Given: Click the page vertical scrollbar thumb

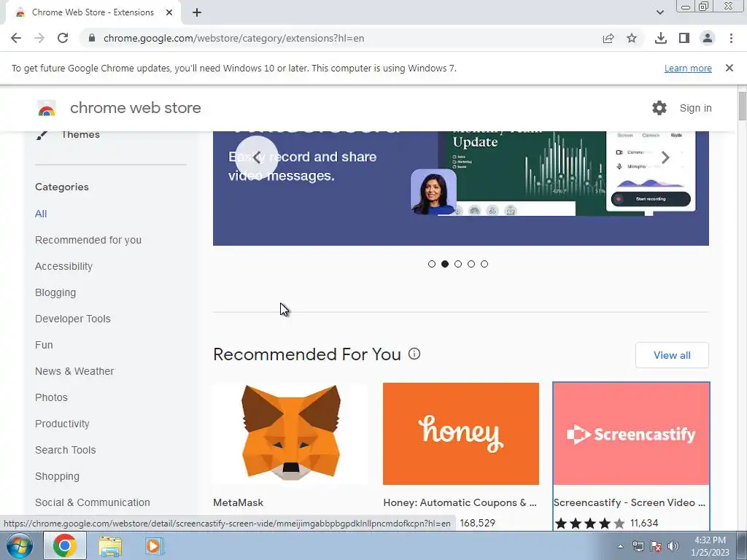Looking at the screenshot, I should 742,106.
